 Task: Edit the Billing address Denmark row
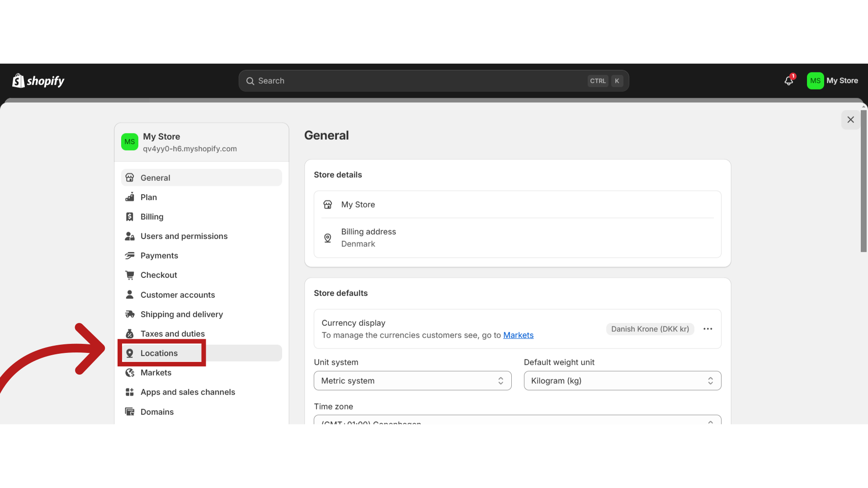(x=518, y=238)
